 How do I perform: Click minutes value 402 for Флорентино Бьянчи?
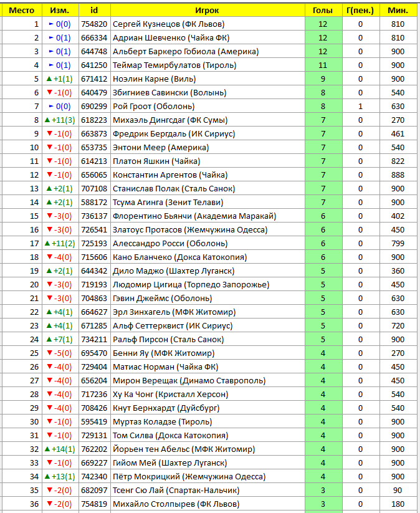(398, 216)
